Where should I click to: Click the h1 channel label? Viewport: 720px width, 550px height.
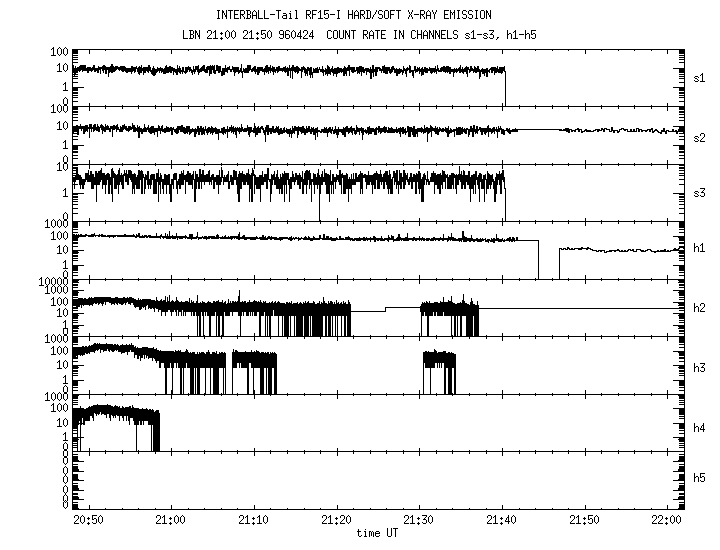(x=699, y=250)
